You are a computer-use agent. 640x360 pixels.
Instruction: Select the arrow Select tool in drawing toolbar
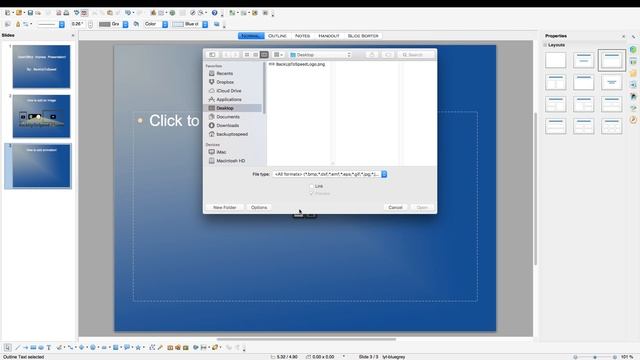tap(7, 347)
